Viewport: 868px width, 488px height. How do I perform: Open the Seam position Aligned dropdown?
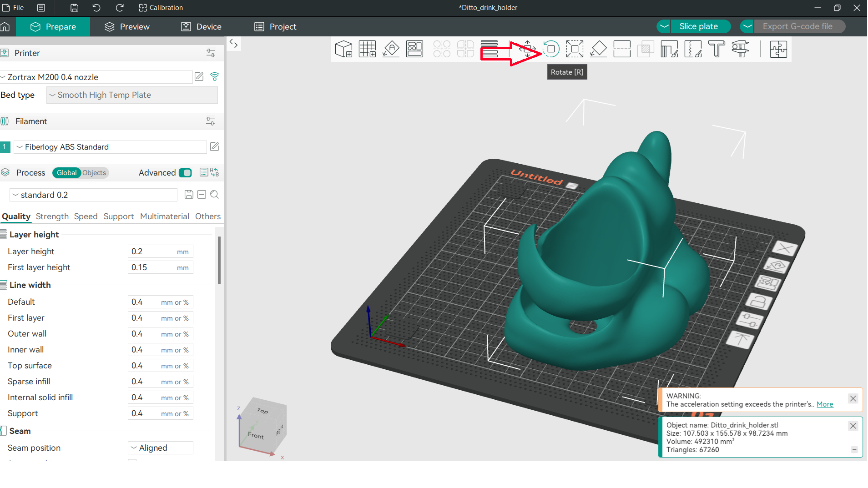[160, 448]
